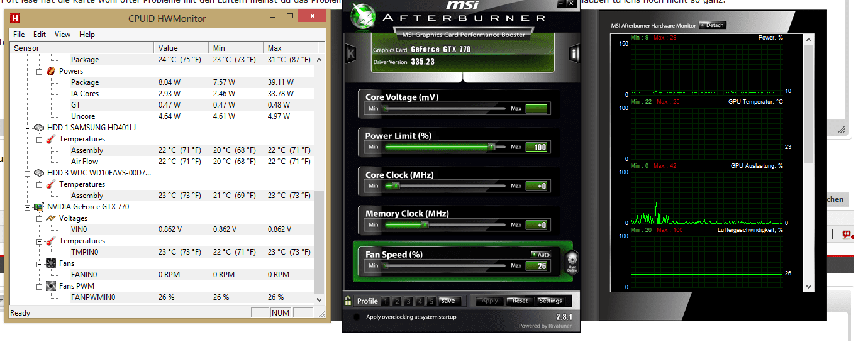Toggle fan speed Auto mode
This screenshot has width=868, height=342.
click(540, 255)
